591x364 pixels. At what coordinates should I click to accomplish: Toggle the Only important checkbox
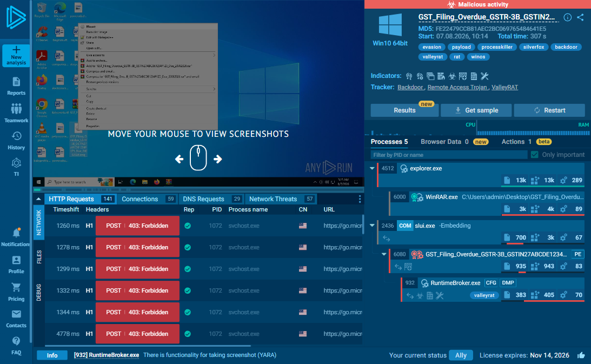click(x=534, y=155)
